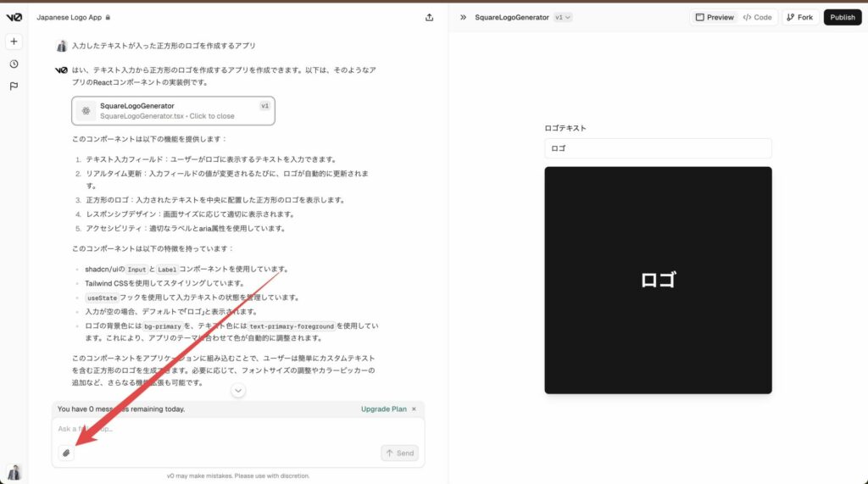Click the useState code snippet

pyautogui.click(x=102, y=298)
